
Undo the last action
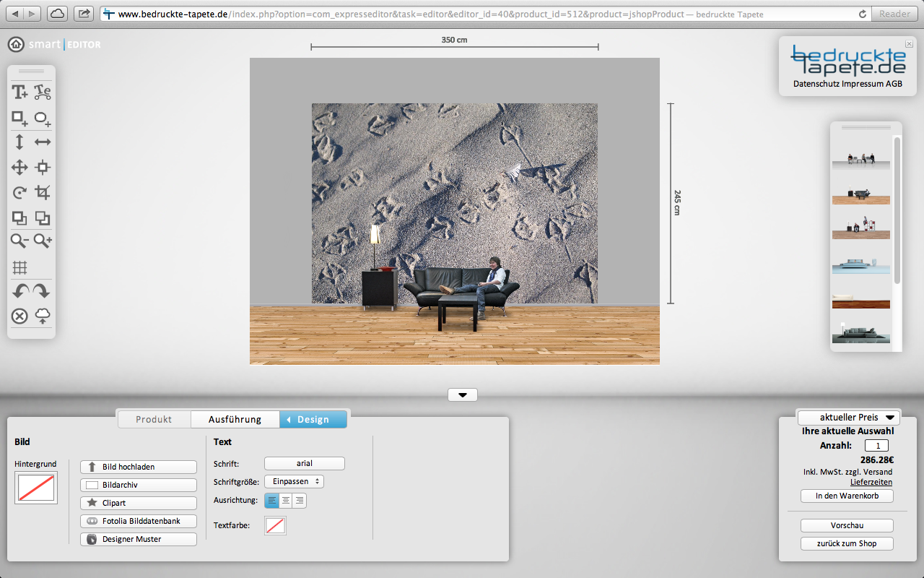pos(20,291)
